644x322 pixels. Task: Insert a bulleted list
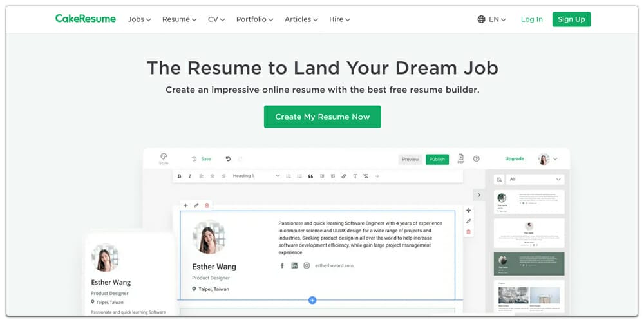click(299, 176)
